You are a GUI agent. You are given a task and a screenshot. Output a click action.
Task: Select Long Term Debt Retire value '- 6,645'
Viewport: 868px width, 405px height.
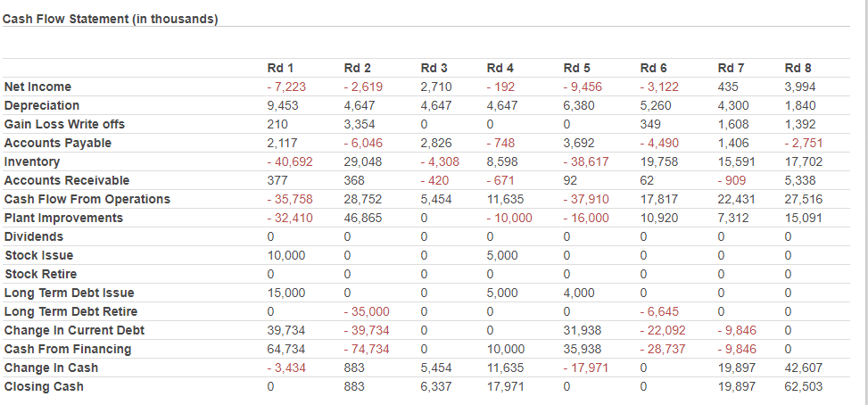click(660, 311)
